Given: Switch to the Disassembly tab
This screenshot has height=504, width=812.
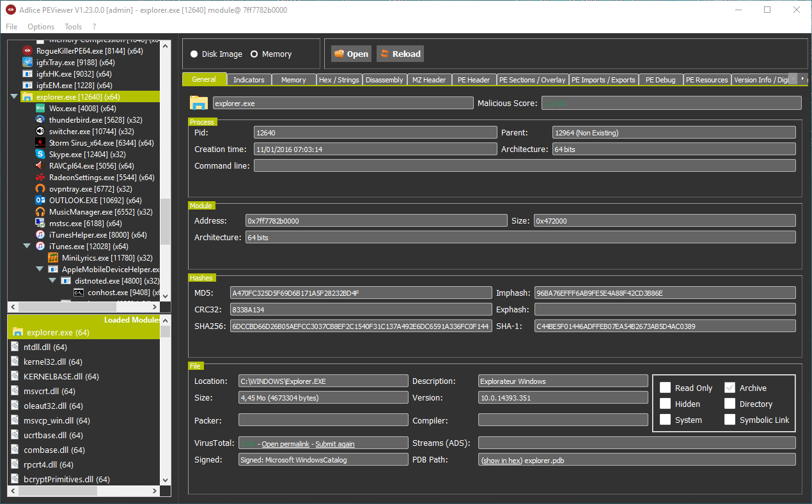Looking at the screenshot, I should [384, 80].
